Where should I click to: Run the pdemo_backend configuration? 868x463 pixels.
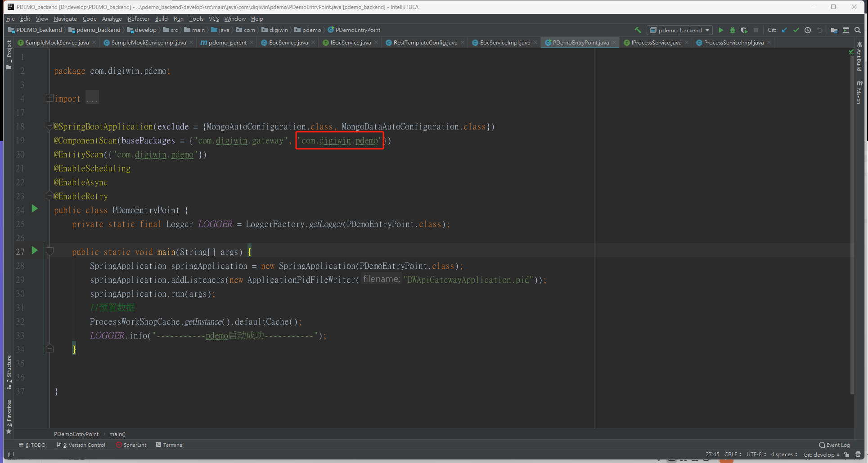[x=721, y=30]
